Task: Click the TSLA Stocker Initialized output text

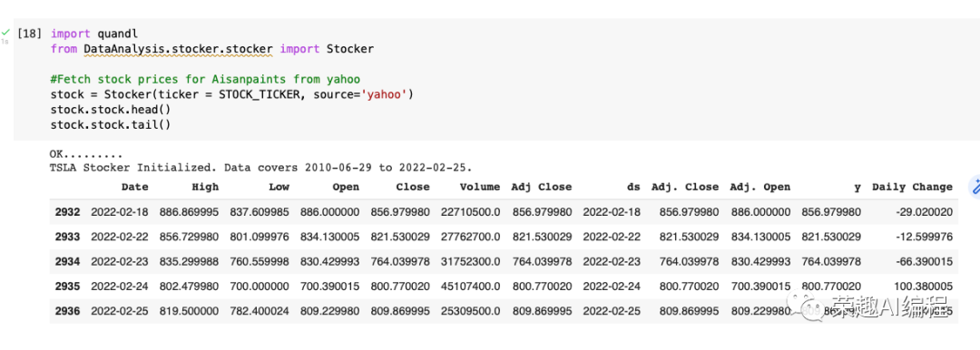Action: [x=260, y=168]
